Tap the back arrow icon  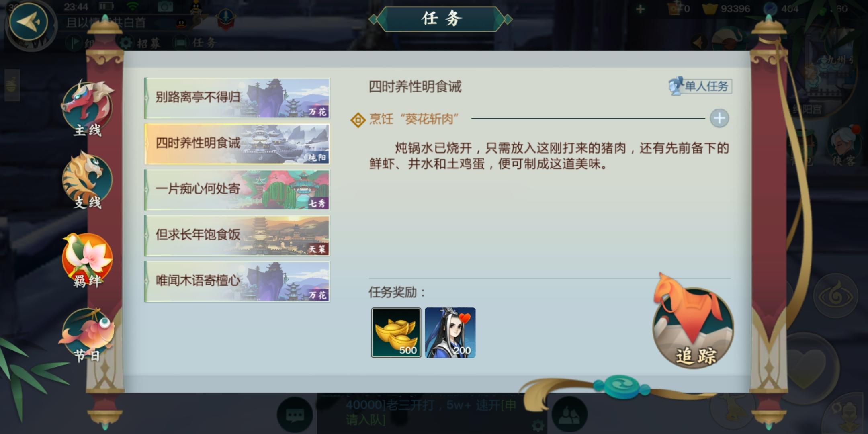tap(29, 22)
